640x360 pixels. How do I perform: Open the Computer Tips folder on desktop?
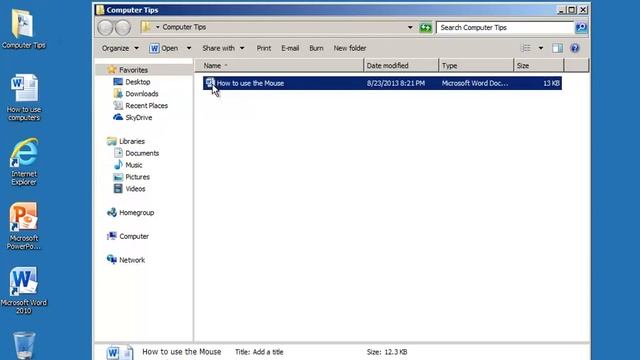point(23,29)
